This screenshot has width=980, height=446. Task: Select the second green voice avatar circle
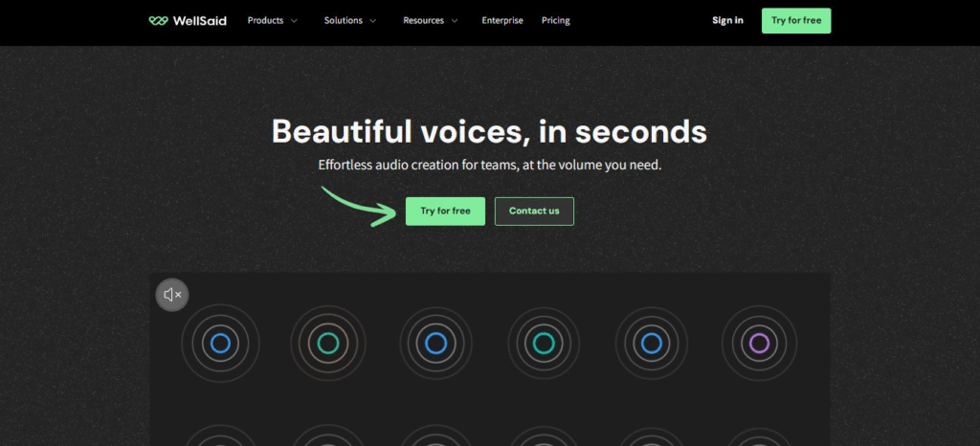tap(328, 342)
